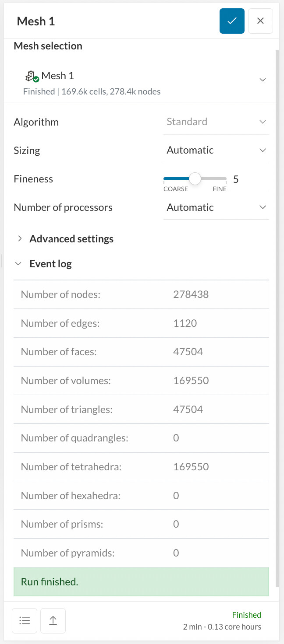Screen dimensions: 284x644
Task: Click the Number of volumes row
Action: point(141,381)
